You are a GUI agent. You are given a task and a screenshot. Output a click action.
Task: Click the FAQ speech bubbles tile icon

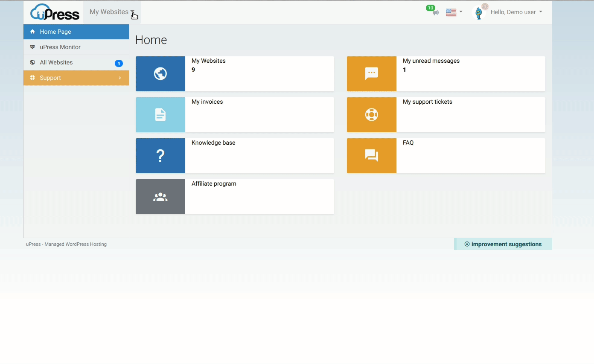tap(372, 156)
